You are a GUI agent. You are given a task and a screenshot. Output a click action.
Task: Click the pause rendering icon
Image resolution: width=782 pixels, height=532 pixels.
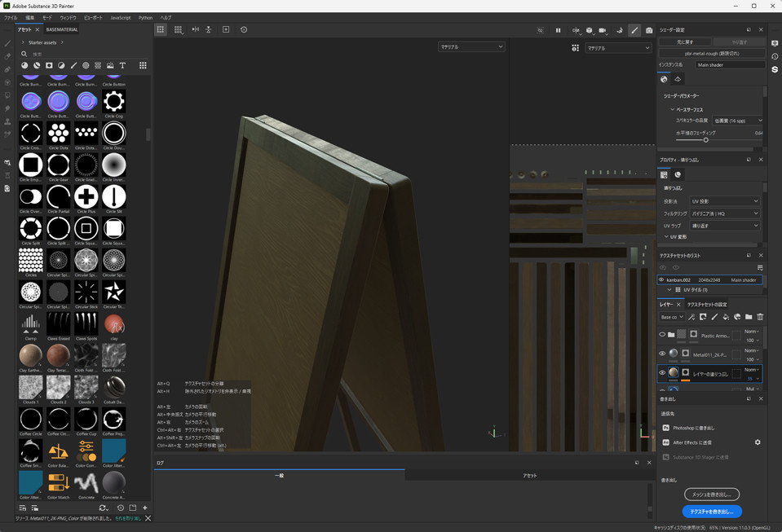click(558, 30)
